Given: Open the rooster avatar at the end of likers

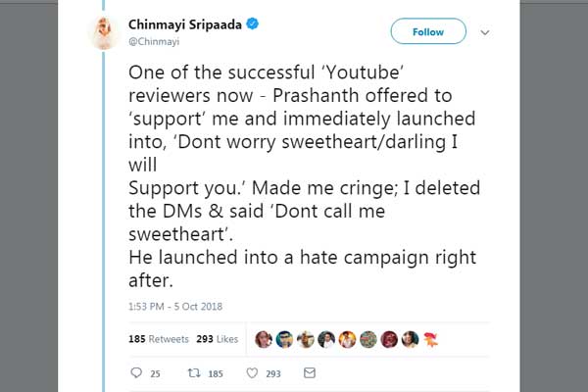Looking at the screenshot, I should tap(431, 339).
